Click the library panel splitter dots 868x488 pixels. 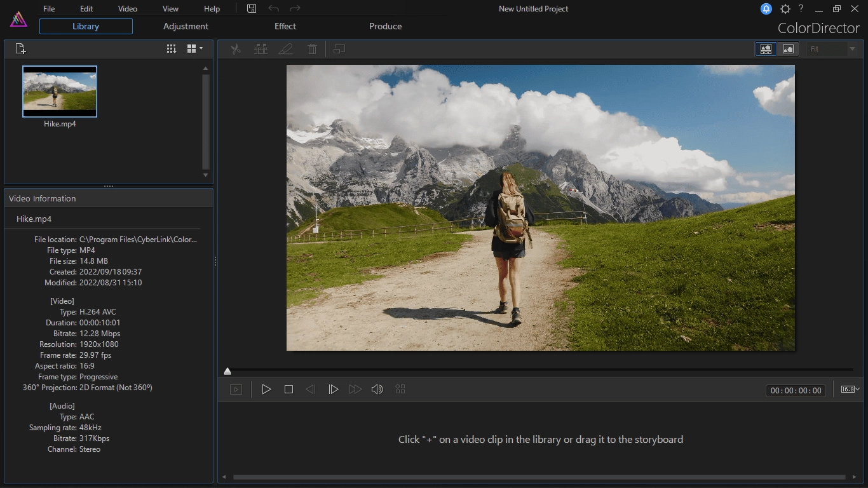pyautogui.click(x=109, y=186)
